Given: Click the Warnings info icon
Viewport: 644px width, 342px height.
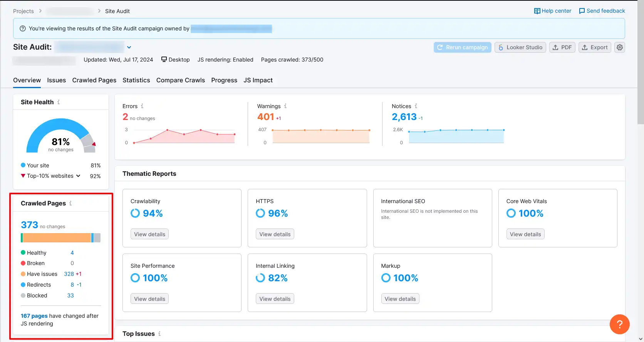Looking at the screenshot, I should [285, 106].
